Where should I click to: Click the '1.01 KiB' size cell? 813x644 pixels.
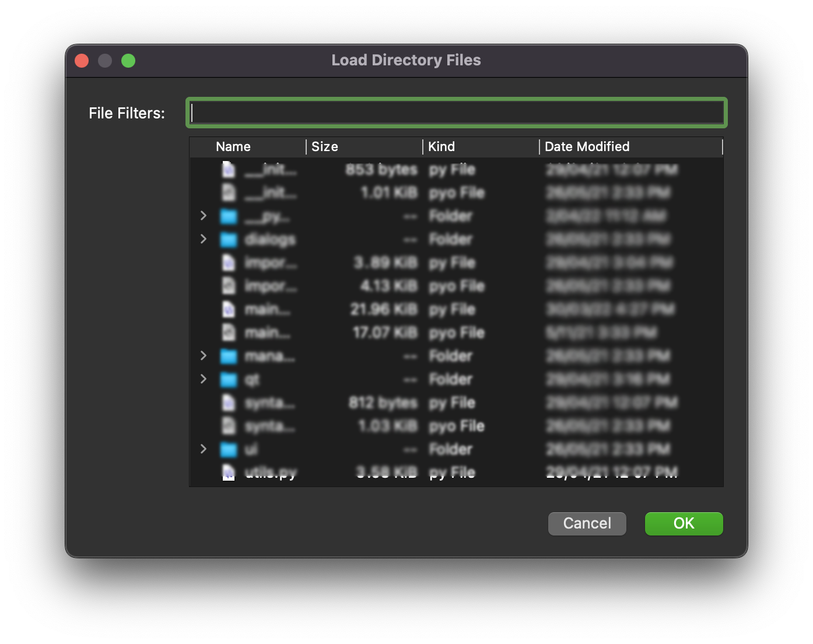click(389, 192)
